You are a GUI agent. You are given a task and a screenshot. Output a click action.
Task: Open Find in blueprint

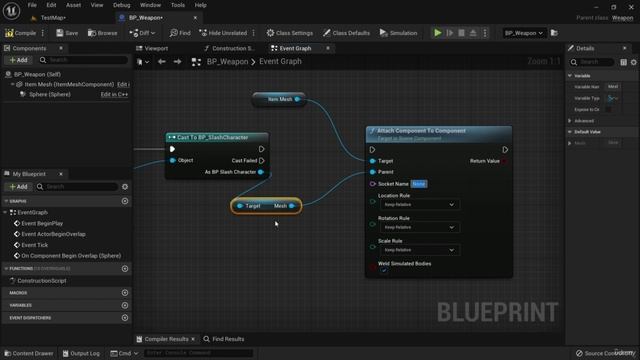[x=180, y=33]
